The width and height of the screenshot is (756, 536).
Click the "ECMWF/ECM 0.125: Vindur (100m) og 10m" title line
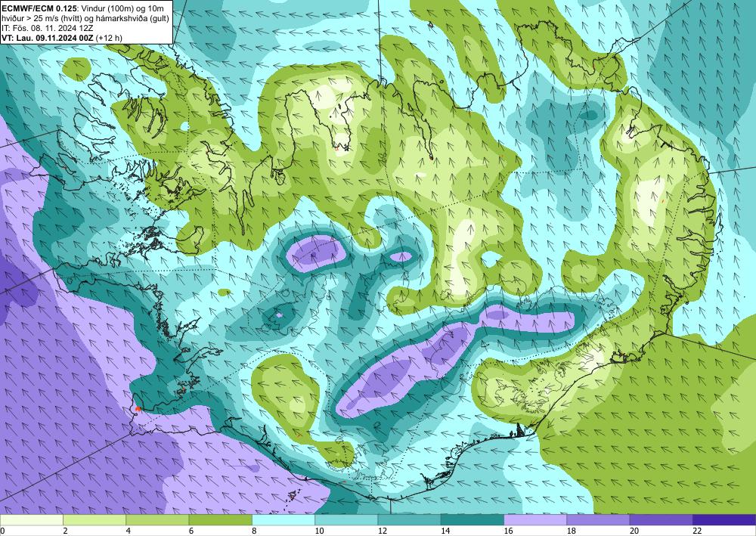pos(83,8)
